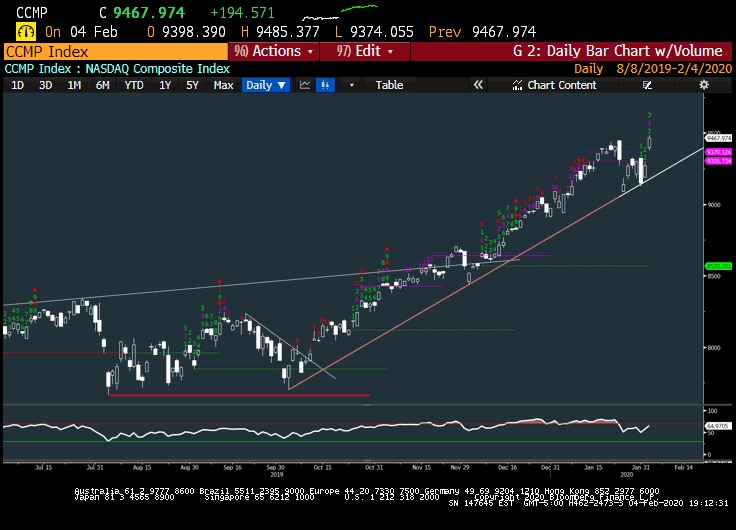
Task: Select the Max range tab
Action: click(223, 85)
